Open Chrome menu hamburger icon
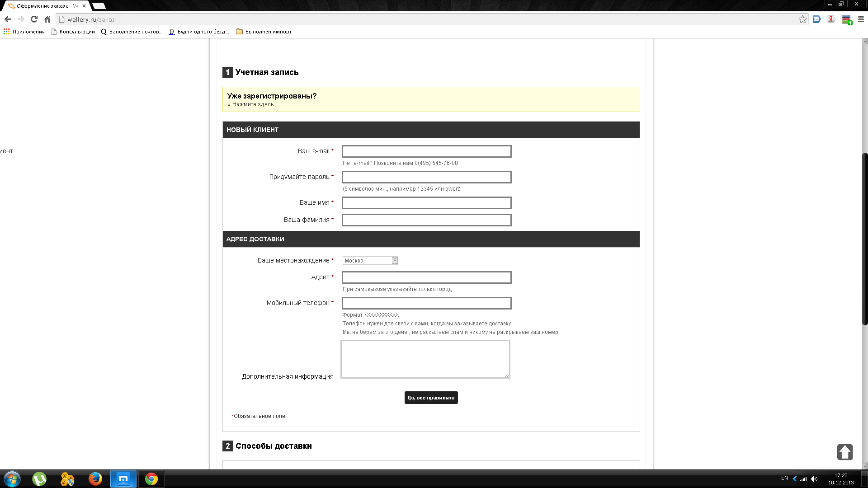868x488 pixels. pos(861,19)
